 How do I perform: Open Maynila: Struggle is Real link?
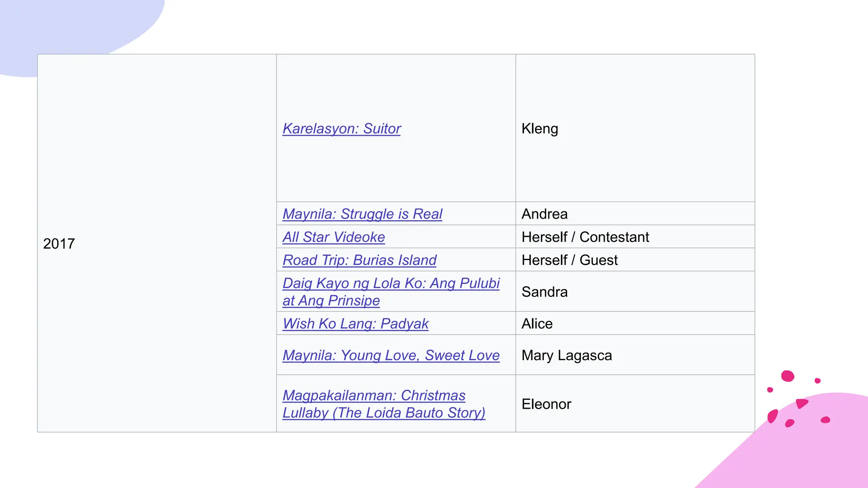tap(362, 214)
